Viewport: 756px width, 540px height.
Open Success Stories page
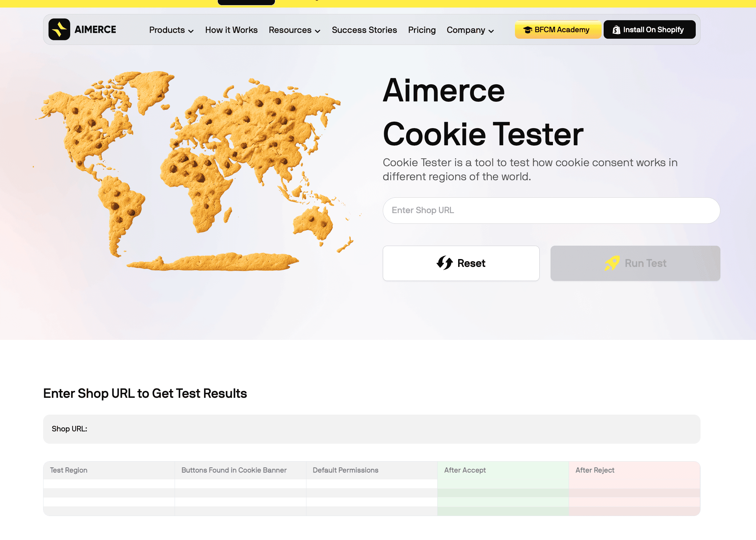click(364, 30)
